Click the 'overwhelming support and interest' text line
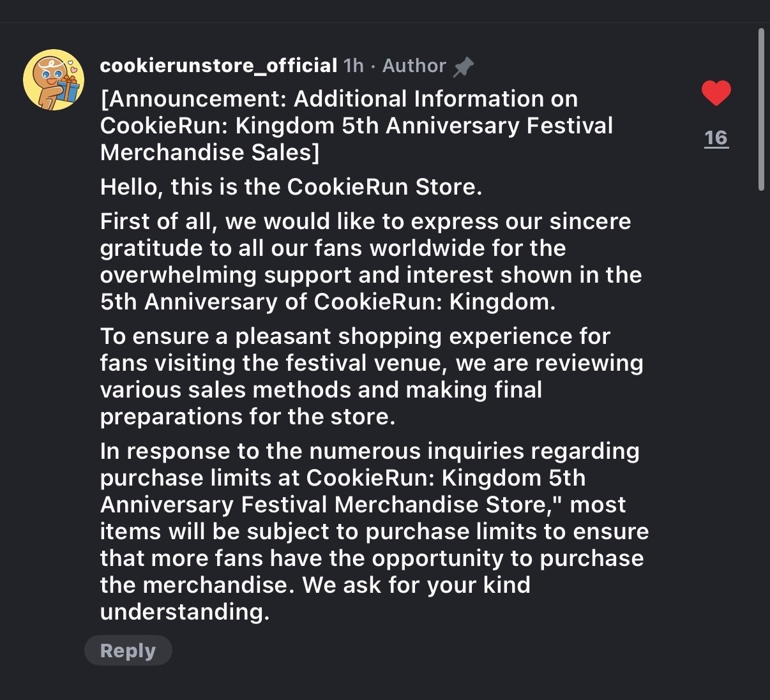The height and width of the screenshot is (700, 770). 370,275
